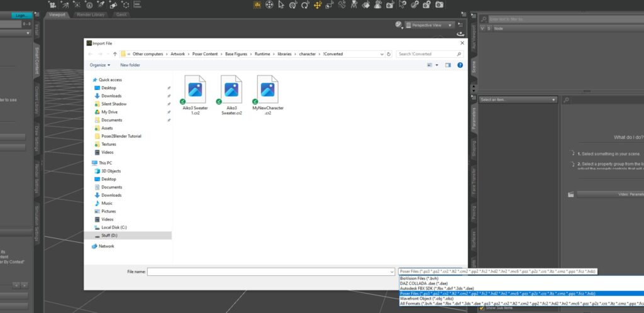Activate the Node Selection arrow tool

281,5
